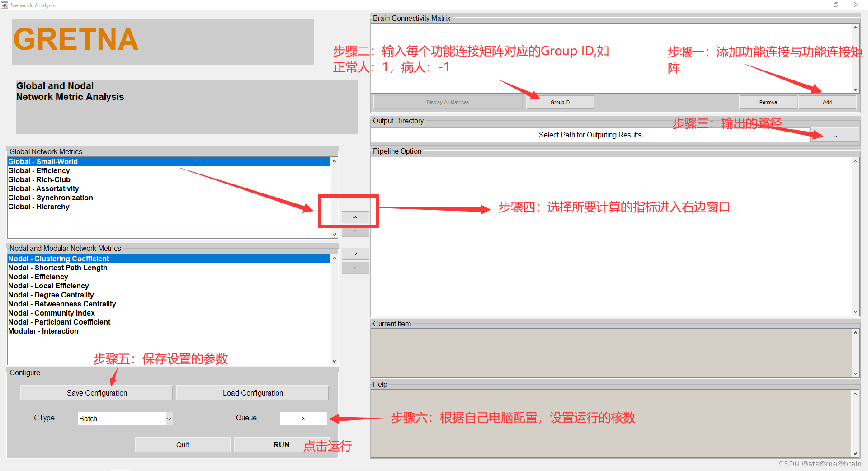
Task: Select Nodal - Local Efficiency metric
Action: click(169, 286)
